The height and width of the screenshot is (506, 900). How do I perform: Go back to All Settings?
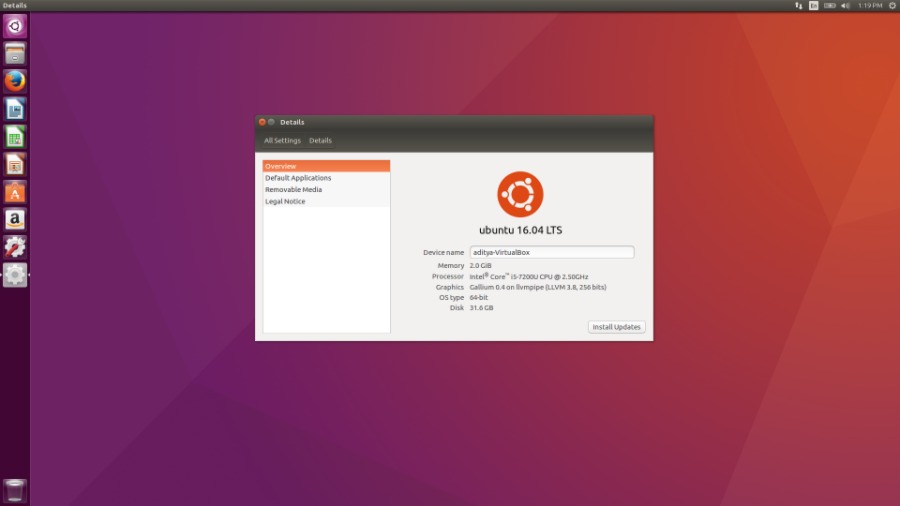coord(282,141)
